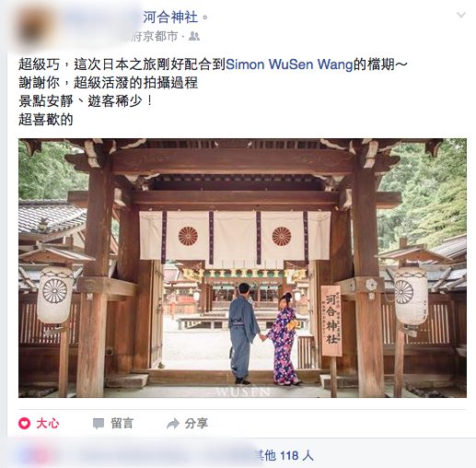Image resolution: width=476 pixels, height=468 pixels.
Task: Click the friends audience icon beside 京都市
Action: click(194, 36)
